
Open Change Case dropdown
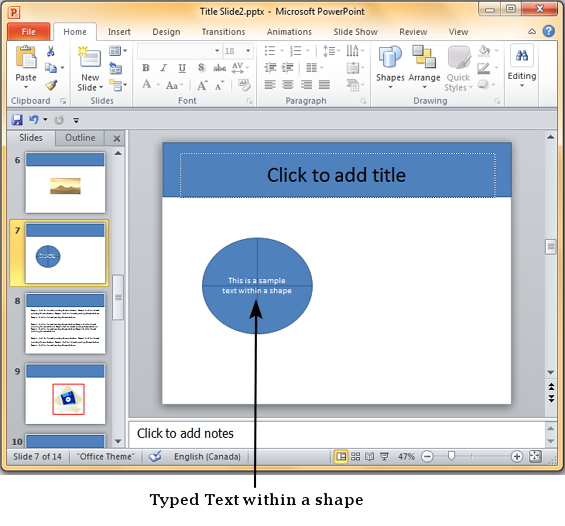[175, 85]
